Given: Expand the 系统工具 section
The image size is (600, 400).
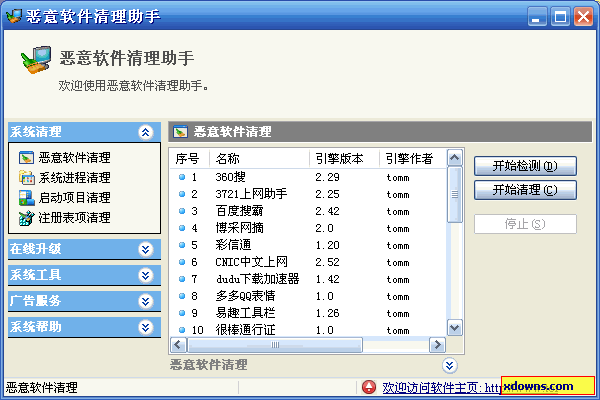Looking at the screenshot, I should [145, 276].
